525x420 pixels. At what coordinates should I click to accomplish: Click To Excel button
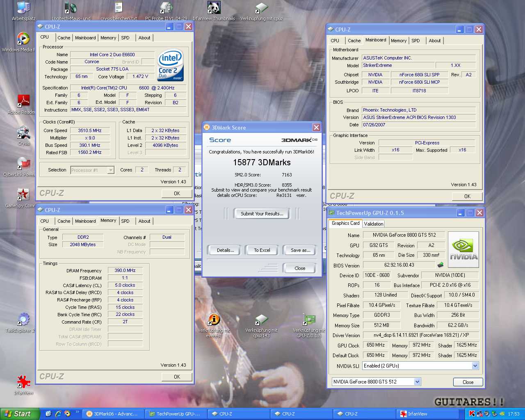pyautogui.click(x=262, y=250)
